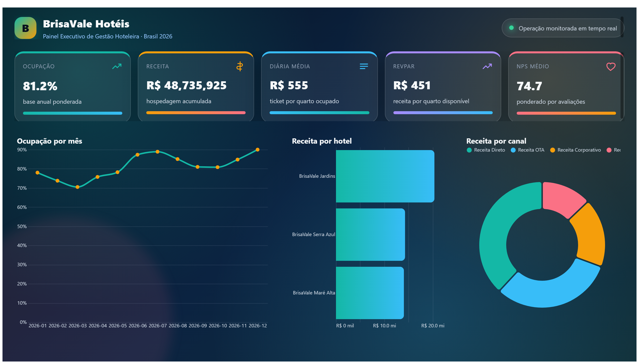639x364 pixels.
Task: Click the Ocupação card progress bar
Action: coord(73,113)
